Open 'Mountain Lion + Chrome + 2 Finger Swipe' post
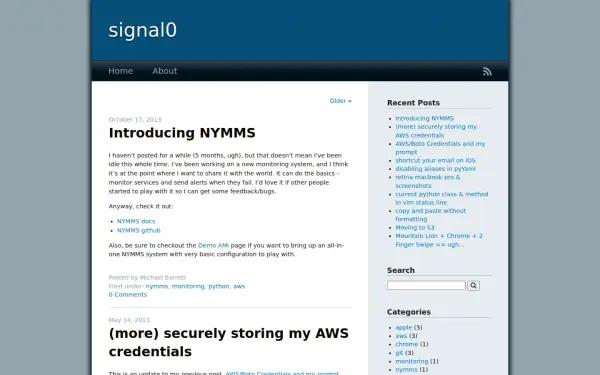Viewport: 600px width, 375px height. tap(439, 240)
